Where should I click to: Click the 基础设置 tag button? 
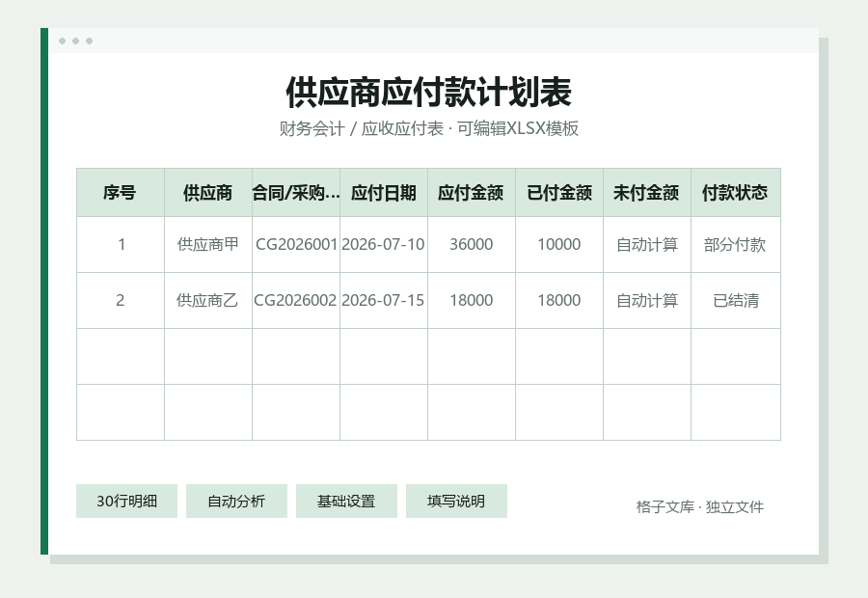point(346,502)
